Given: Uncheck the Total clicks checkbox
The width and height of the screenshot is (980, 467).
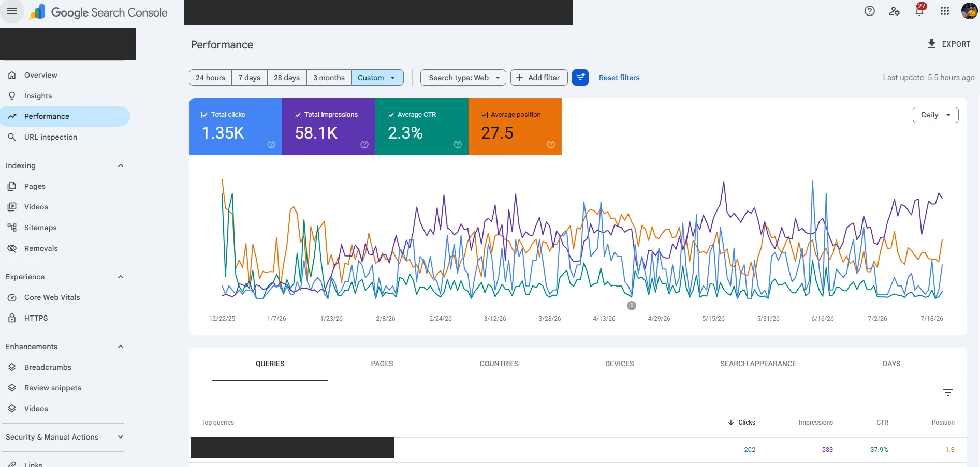Looking at the screenshot, I should pyautogui.click(x=205, y=115).
